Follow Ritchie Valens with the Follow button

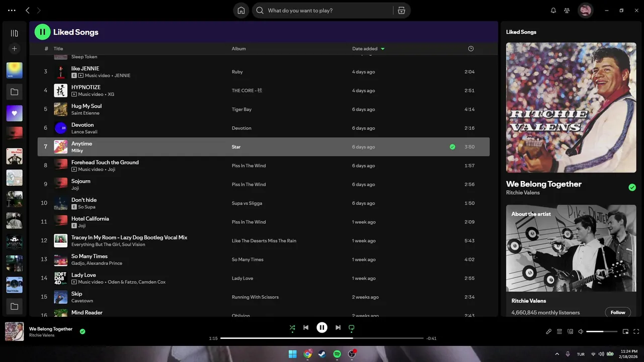click(x=618, y=312)
